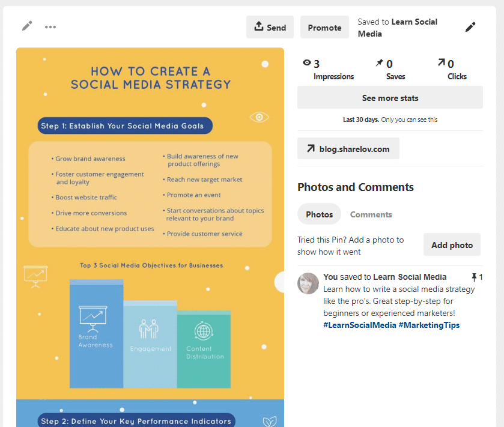
Task: Click the 'Last 30 days' stats note
Action: tap(390, 120)
